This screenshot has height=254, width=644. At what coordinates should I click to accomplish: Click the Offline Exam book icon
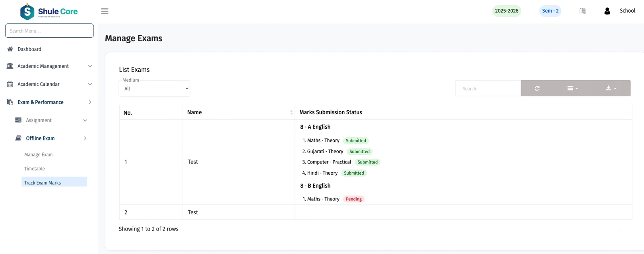coord(18,138)
